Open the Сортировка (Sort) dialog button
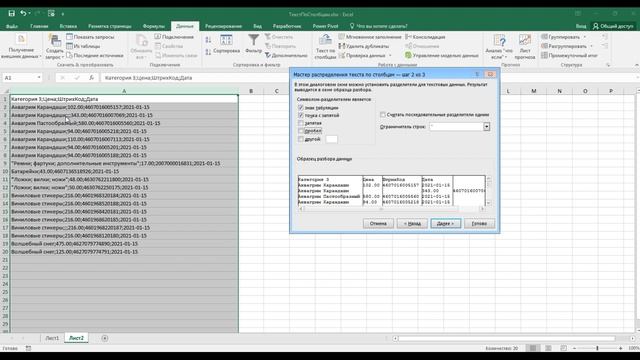640x360 pixels. coord(226,44)
